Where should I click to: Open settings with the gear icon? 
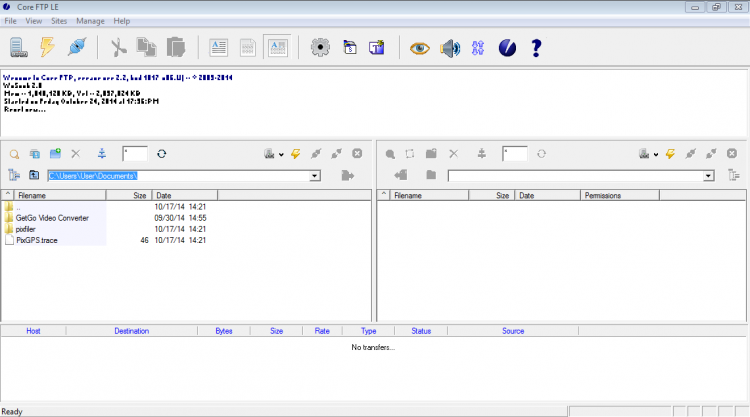[x=320, y=47]
